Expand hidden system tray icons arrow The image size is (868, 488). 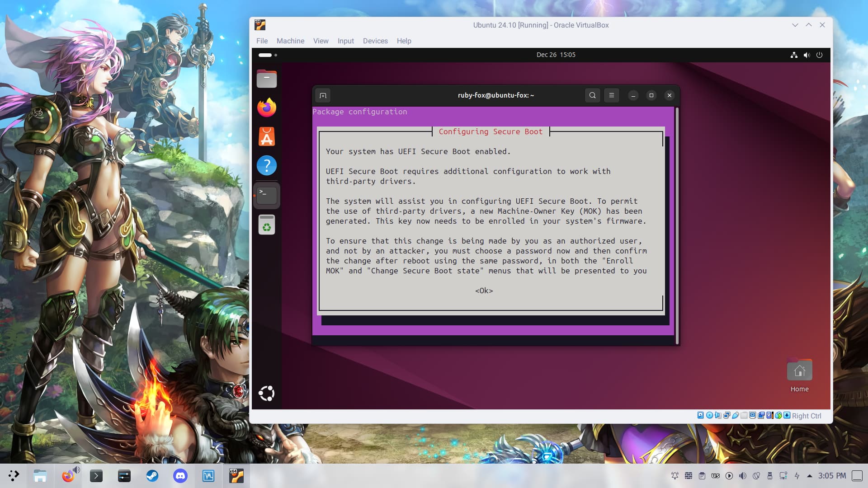click(x=809, y=476)
